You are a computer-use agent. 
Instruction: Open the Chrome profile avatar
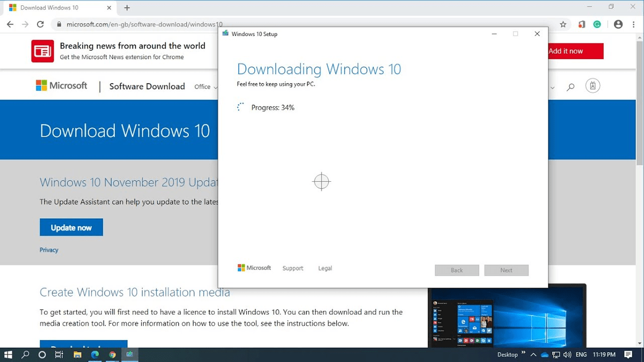point(618,24)
